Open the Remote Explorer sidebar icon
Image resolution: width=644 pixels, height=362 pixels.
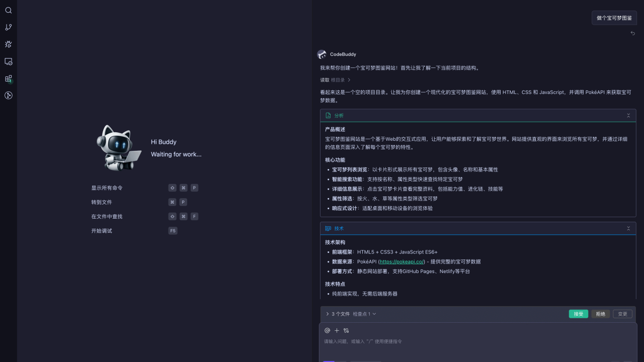9,61
